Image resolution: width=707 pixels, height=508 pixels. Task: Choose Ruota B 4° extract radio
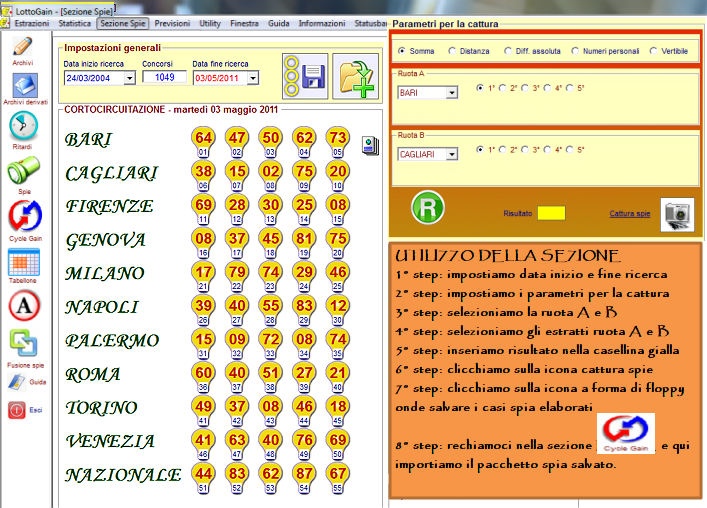547,149
